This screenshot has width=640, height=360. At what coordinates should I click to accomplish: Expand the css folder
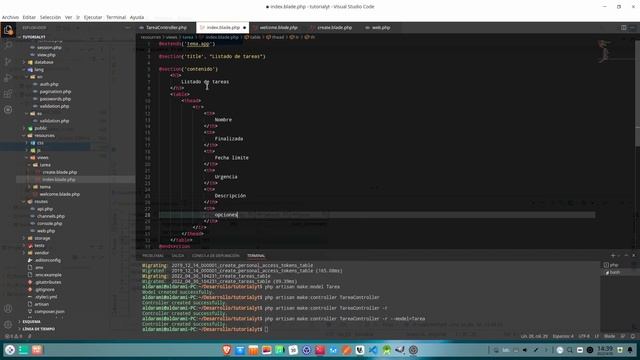point(40,143)
